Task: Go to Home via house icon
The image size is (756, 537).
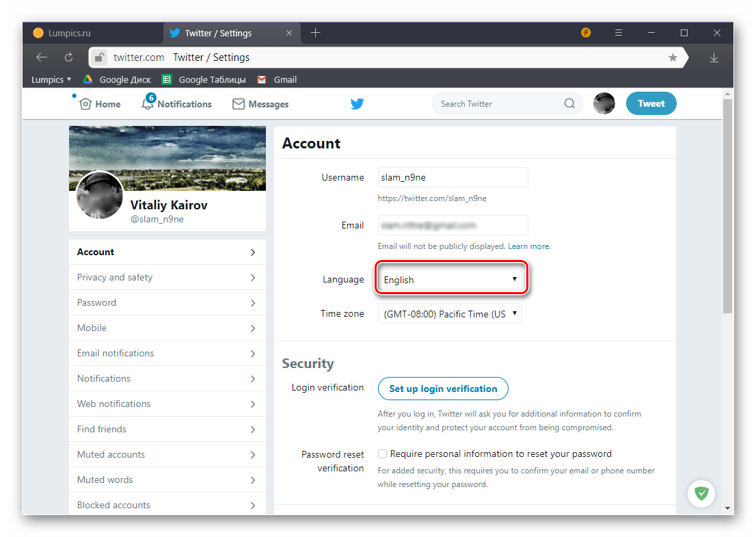Action: [x=85, y=104]
